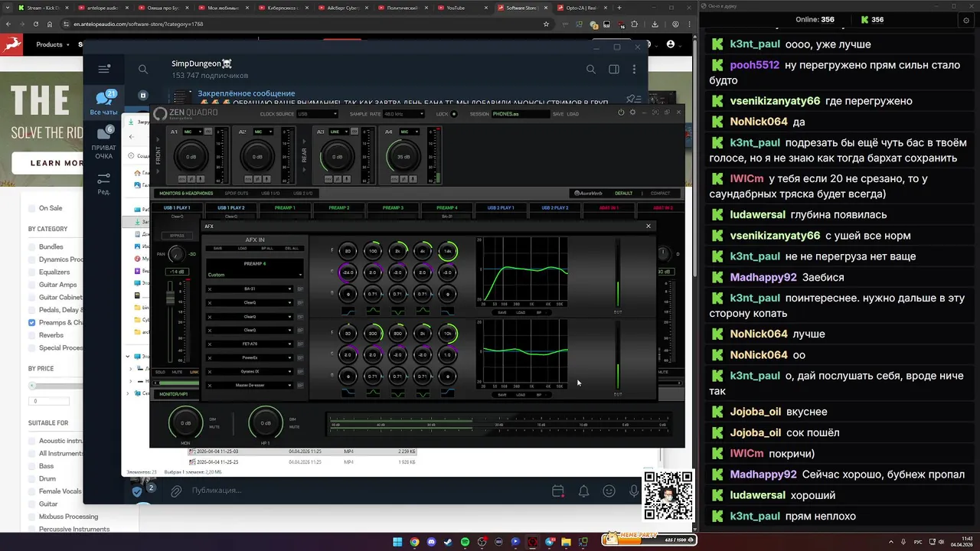Click LOAD next to session name
The image size is (980, 551).
pyautogui.click(x=573, y=114)
